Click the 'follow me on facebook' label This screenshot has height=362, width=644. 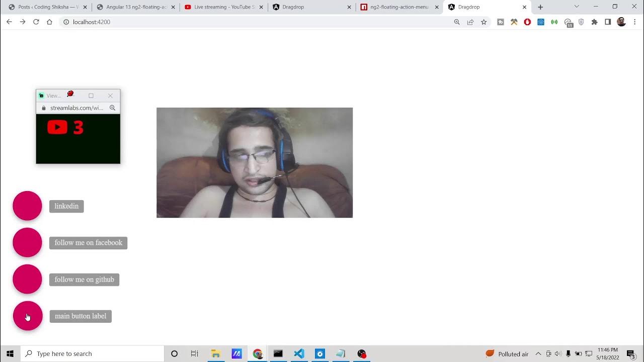[x=88, y=243]
